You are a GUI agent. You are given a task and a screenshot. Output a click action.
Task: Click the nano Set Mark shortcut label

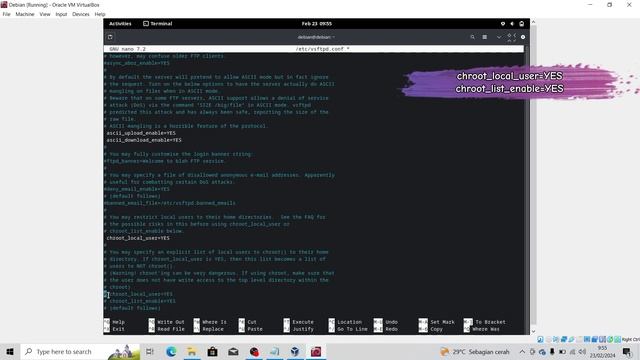(442, 322)
